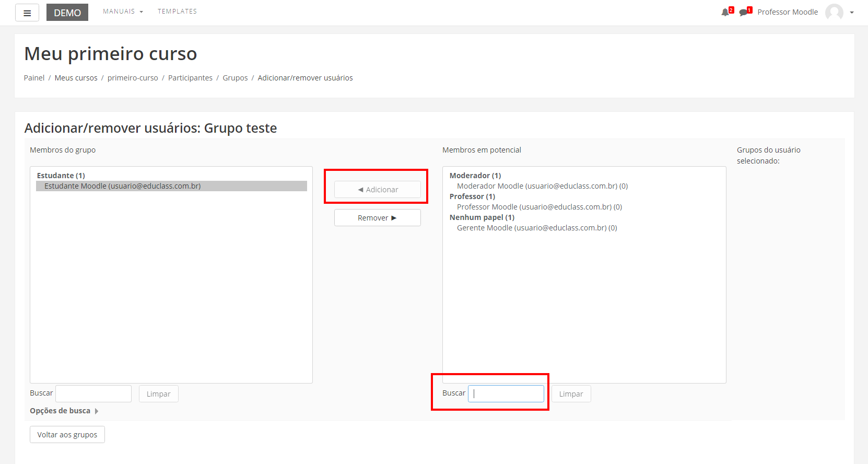Expand the user menu caret
The width and height of the screenshot is (868, 464).
pyautogui.click(x=852, y=13)
